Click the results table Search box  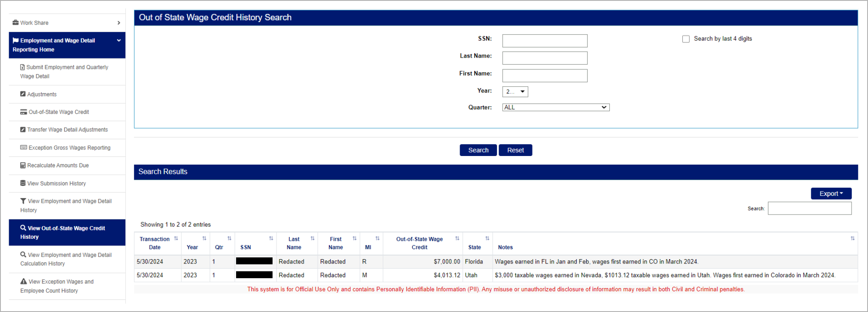809,208
